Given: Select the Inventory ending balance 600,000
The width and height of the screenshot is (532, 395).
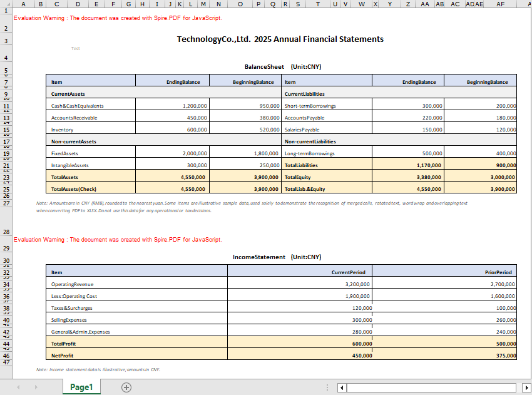Looking at the screenshot, I should (172, 128).
